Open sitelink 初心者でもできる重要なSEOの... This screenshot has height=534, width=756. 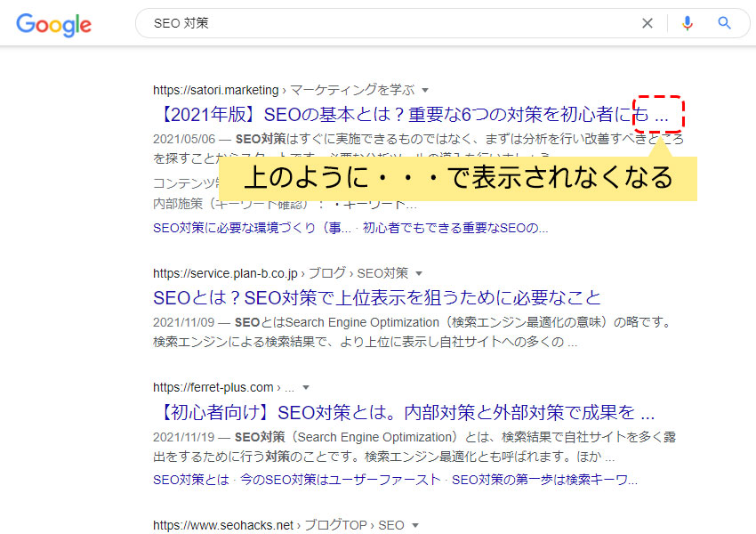455,228
